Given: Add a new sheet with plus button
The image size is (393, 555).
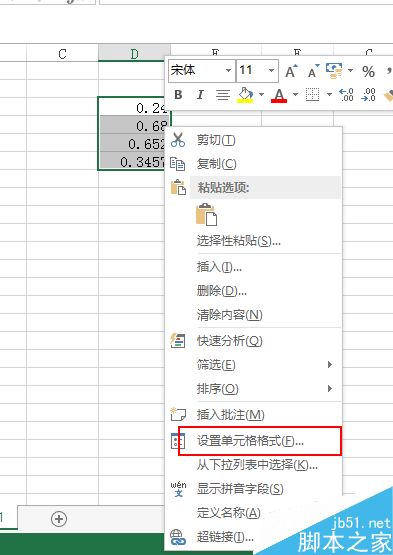Looking at the screenshot, I should [x=59, y=519].
